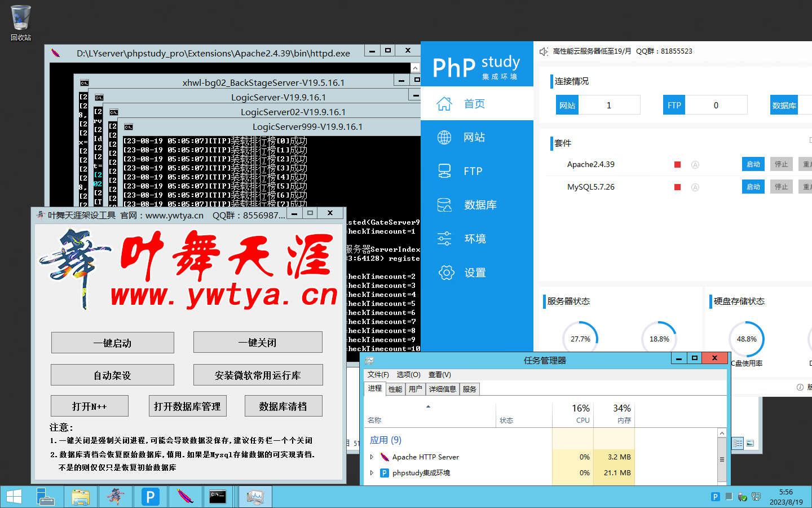This screenshot has width=812, height=508.
Task: Click the 内存 column header showing 34%
Action: pos(614,413)
